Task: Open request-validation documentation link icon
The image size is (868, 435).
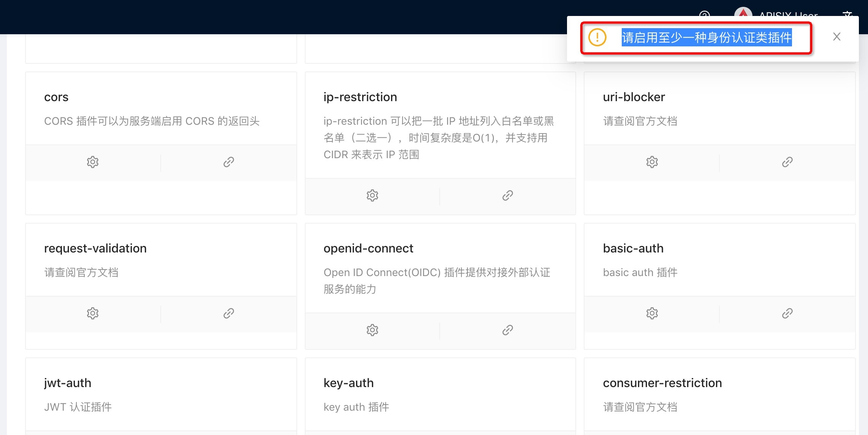Action: coord(228,313)
